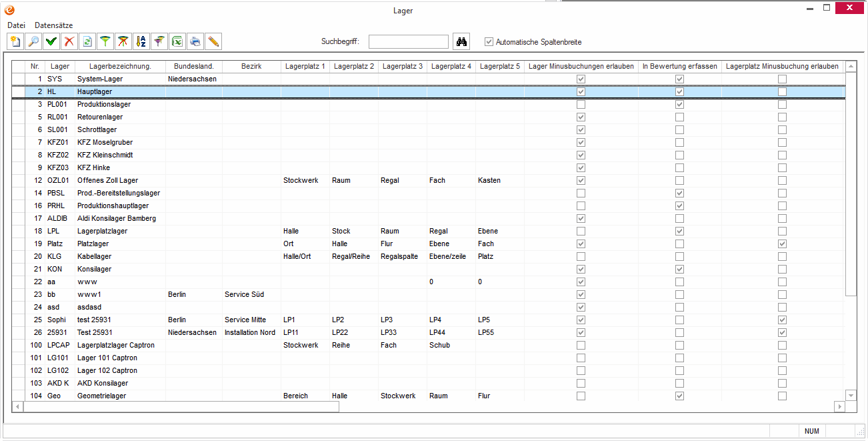
Task: Sort by the Nr. column header
Action: click(x=35, y=66)
